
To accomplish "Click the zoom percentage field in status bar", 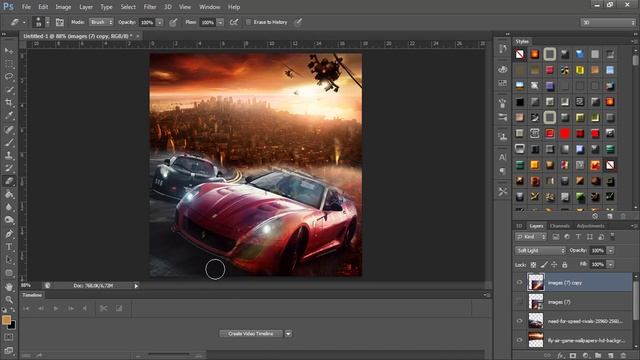I will pyautogui.click(x=26, y=285).
